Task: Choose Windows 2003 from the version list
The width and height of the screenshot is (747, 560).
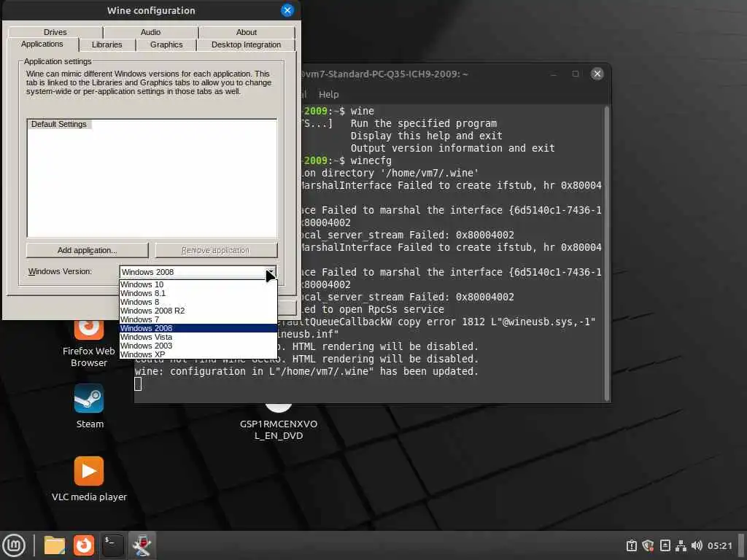Action: 198,346
